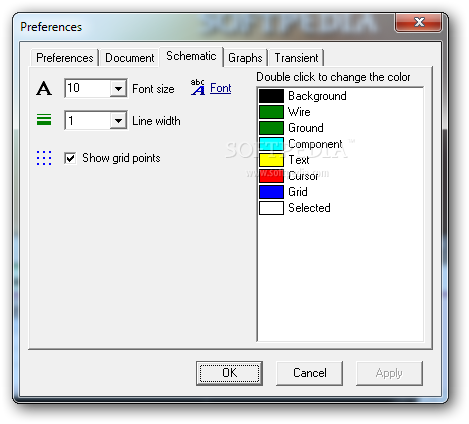Select the black Background color swatch
The image size is (469, 424).
point(271,96)
